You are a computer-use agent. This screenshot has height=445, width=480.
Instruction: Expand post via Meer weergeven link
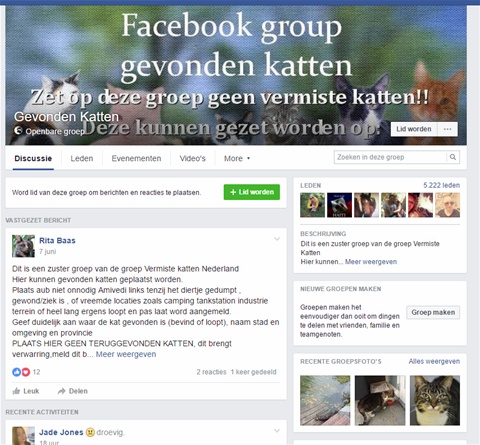tap(126, 354)
